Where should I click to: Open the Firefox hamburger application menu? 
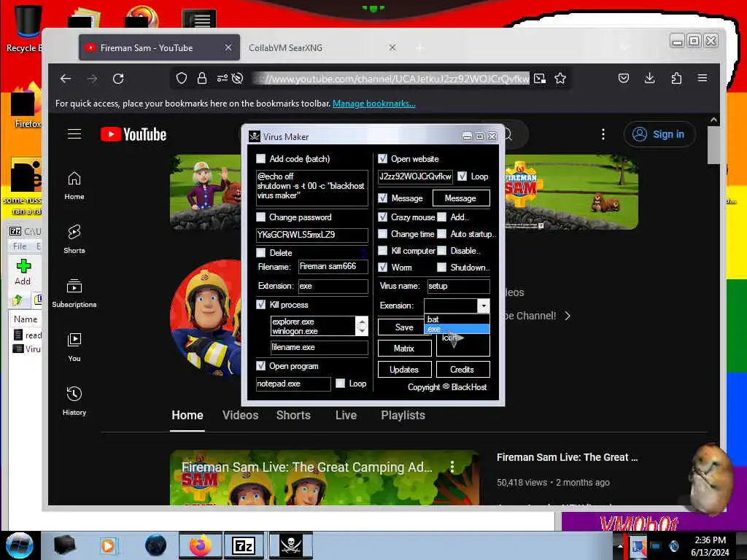coord(703,78)
